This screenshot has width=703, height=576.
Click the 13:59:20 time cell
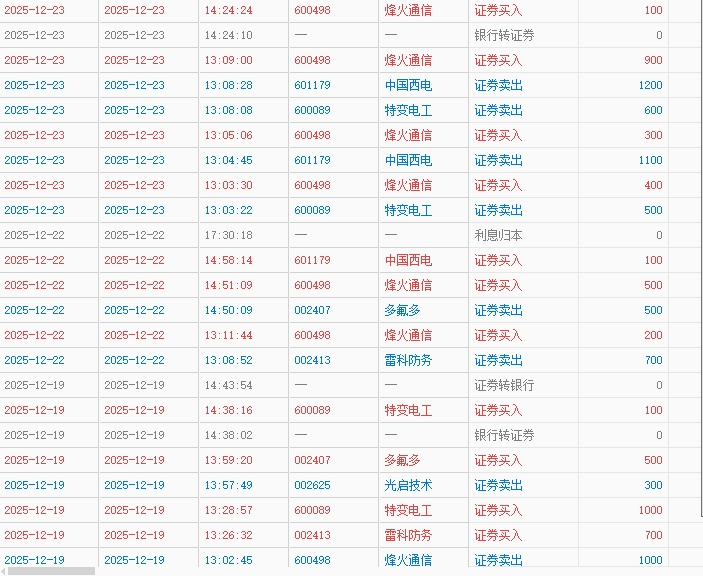point(229,460)
